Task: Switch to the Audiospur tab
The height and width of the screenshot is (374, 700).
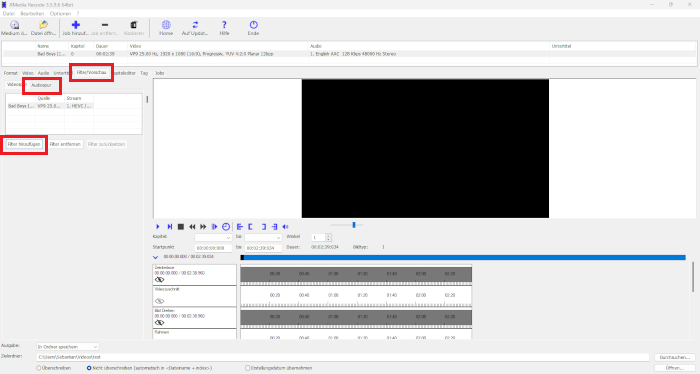Action: click(41, 85)
